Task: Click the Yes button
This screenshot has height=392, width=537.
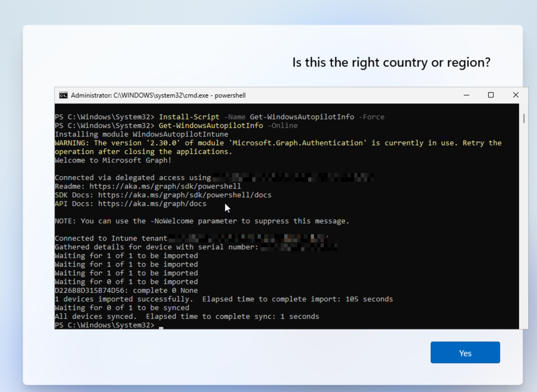Action: click(465, 352)
